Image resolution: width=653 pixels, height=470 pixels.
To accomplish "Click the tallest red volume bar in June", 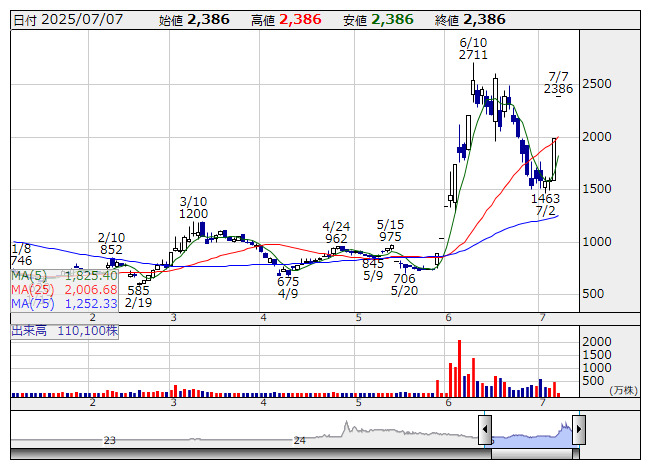I will (x=459, y=368).
